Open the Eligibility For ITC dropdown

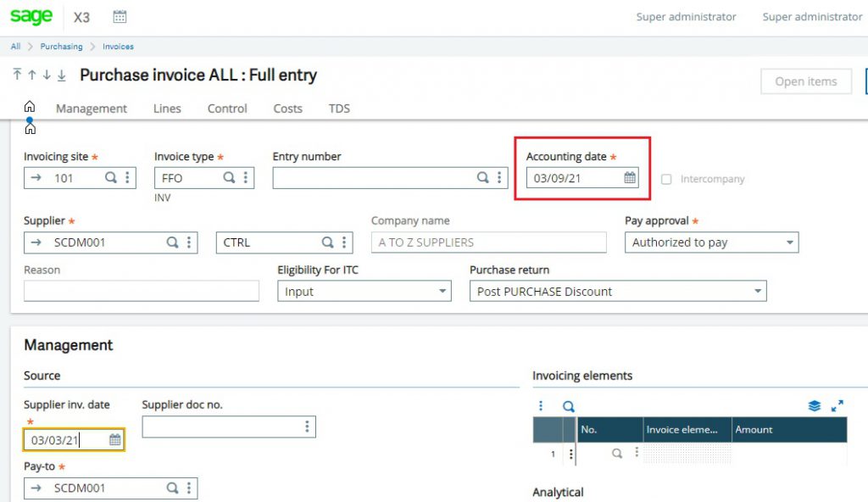pyautogui.click(x=442, y=292)
